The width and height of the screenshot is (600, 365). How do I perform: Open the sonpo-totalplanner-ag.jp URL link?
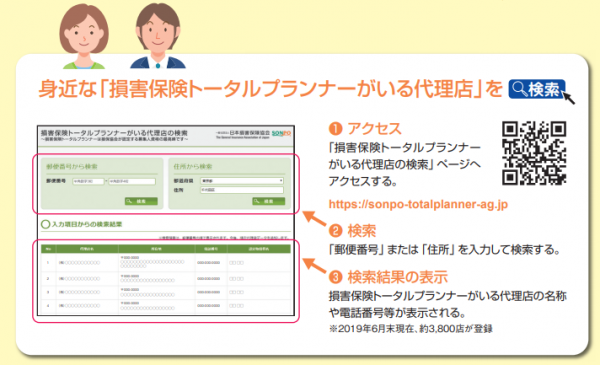(418, 204)
